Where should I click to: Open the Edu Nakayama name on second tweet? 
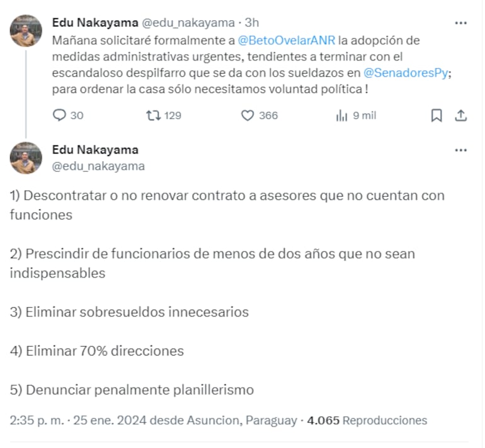tap(94, 150)
